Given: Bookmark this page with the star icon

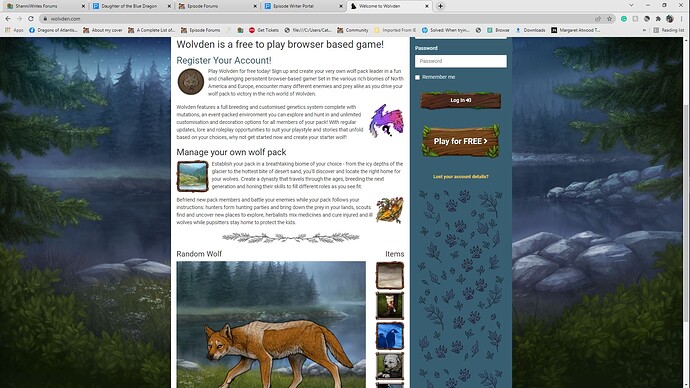Looking at the screenshot, I should (x=609, y=19).
